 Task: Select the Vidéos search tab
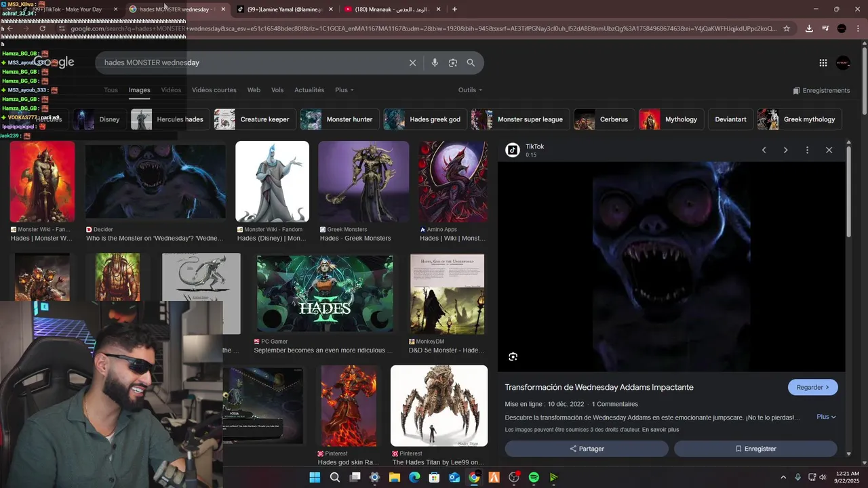pos(171,90)
